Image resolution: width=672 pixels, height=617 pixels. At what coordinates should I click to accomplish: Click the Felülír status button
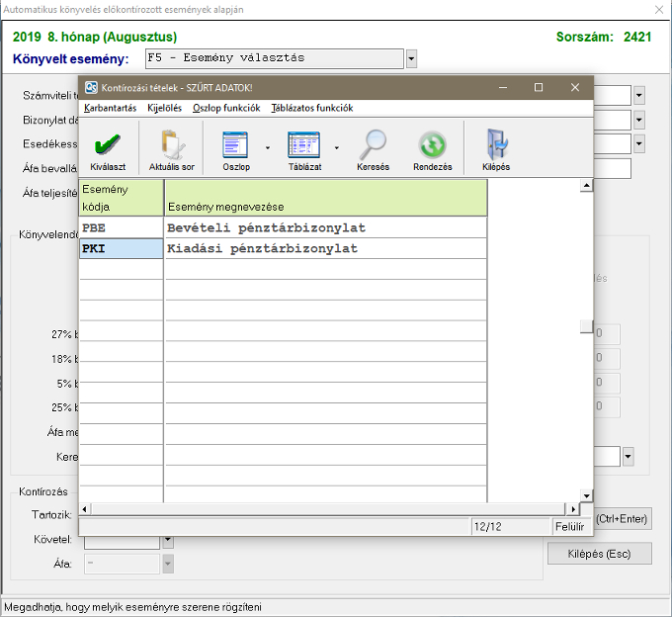(568, 527)
